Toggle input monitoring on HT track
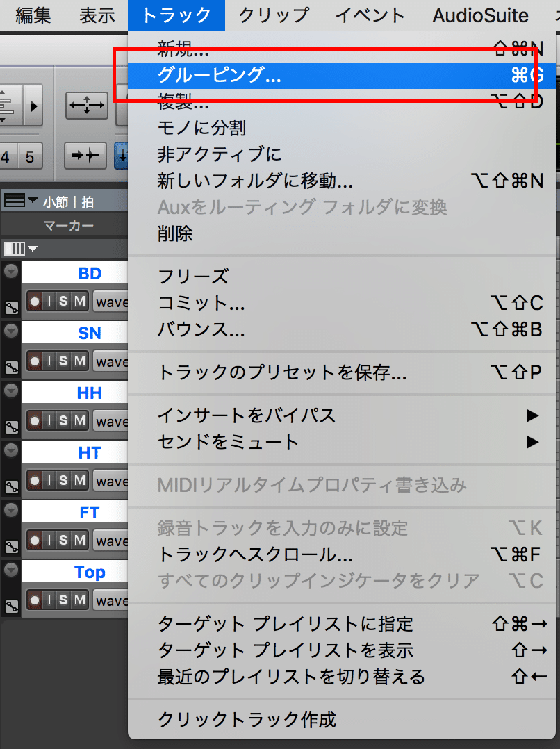 (x=49, y=481)
